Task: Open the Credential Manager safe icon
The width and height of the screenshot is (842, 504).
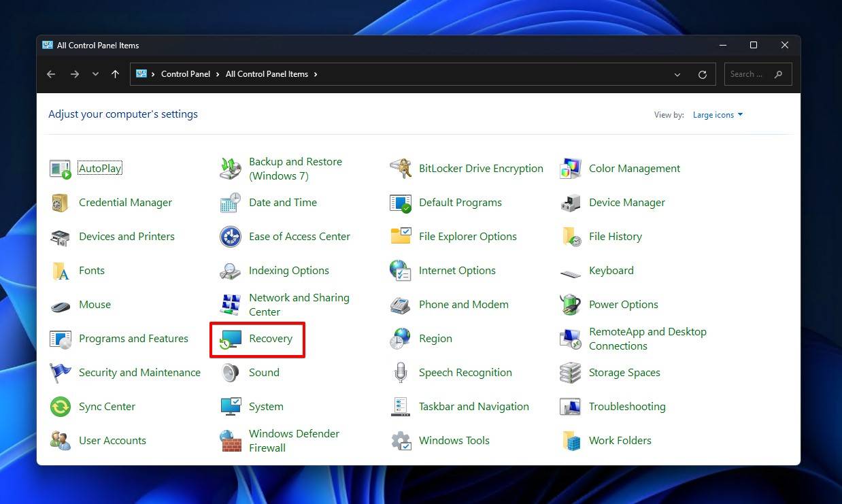Action: [61, 203]
